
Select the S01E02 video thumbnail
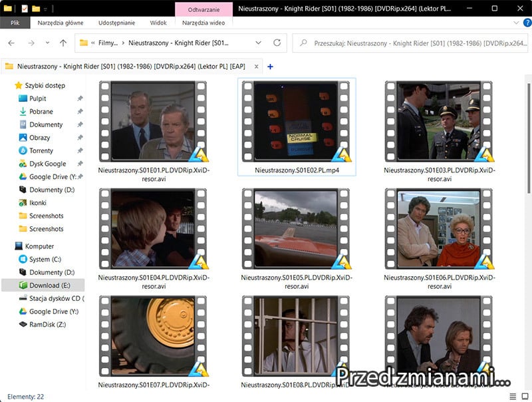tap(296, 121)
